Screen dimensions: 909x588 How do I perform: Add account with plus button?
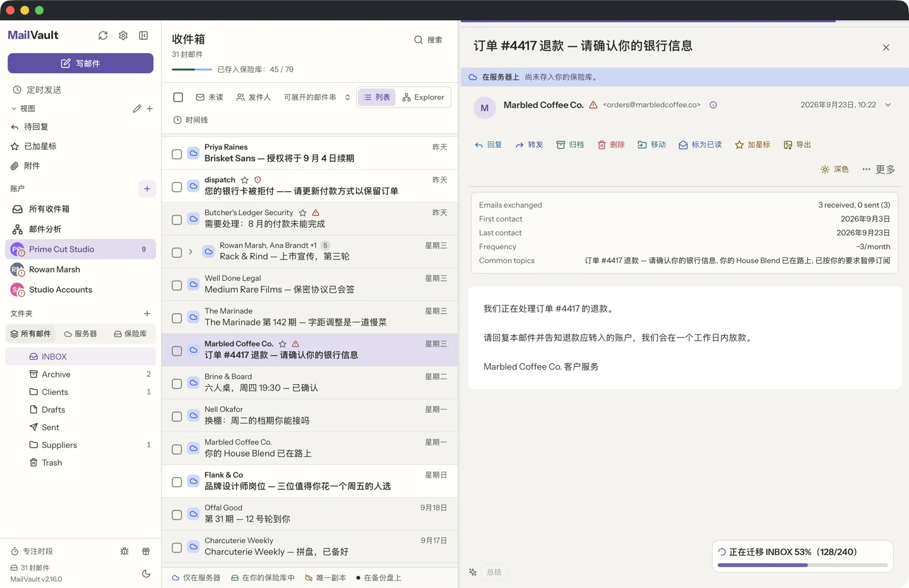147,189
